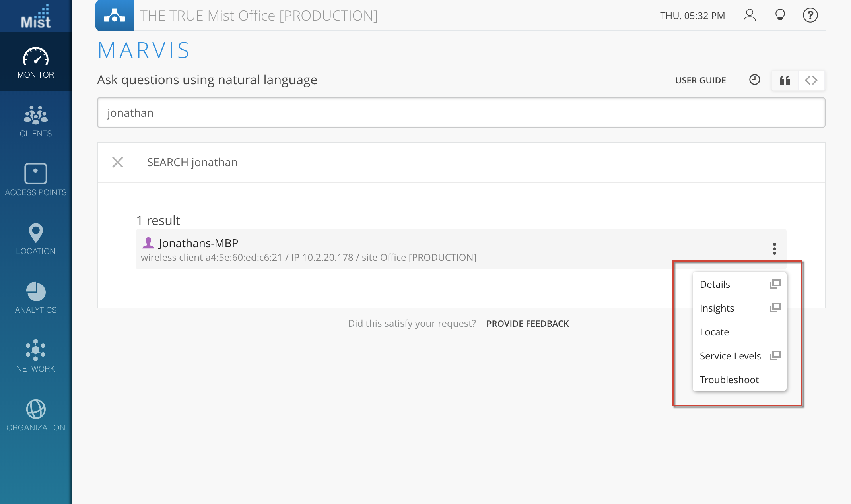The image size is (851, 504).
Task: Go to Clients section
Action: point(36,122)
